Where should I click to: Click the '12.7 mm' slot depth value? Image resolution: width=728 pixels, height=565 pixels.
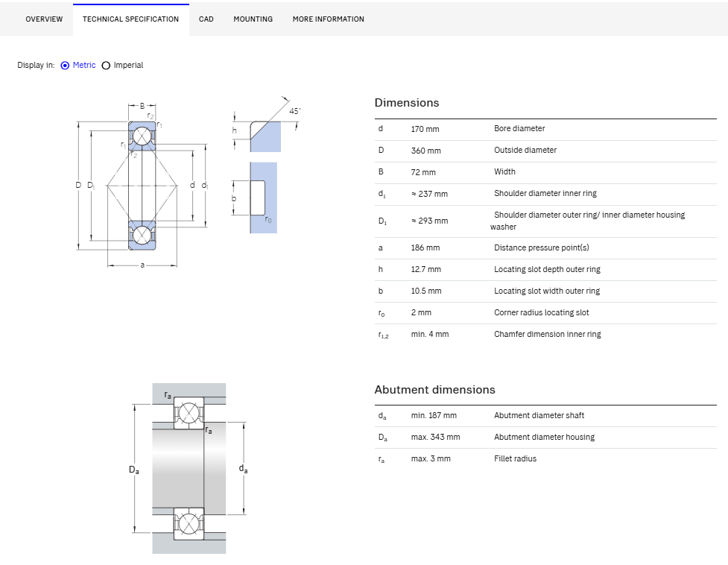(425, 269)
